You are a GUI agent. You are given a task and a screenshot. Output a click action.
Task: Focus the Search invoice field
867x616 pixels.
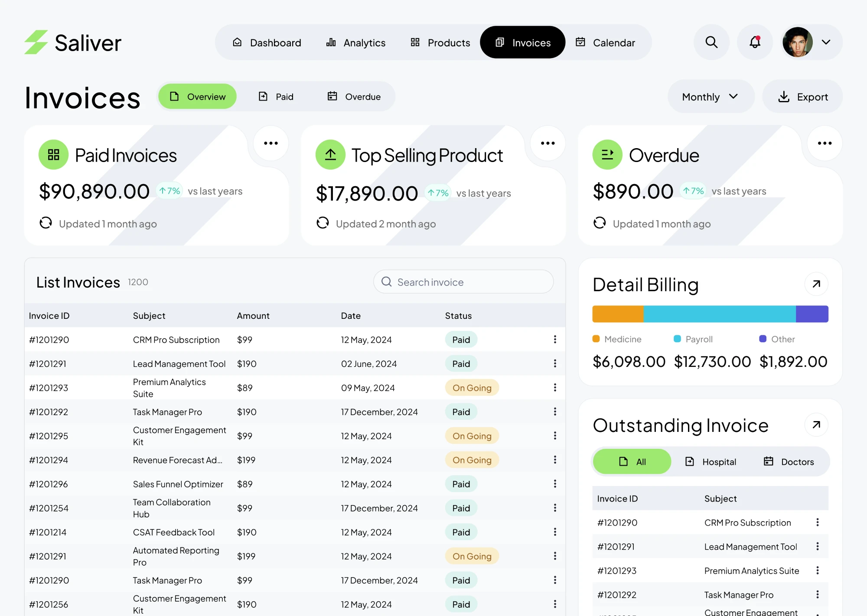tap(464, 282)
